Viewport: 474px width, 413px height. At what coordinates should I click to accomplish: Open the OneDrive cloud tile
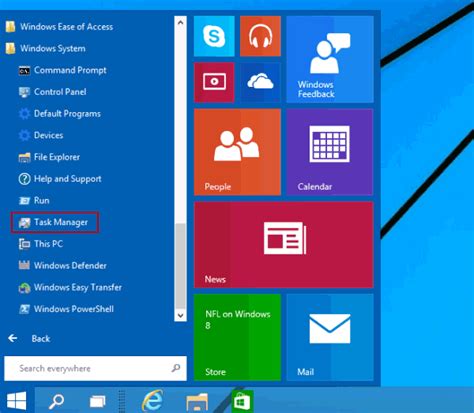coord(260,82)
